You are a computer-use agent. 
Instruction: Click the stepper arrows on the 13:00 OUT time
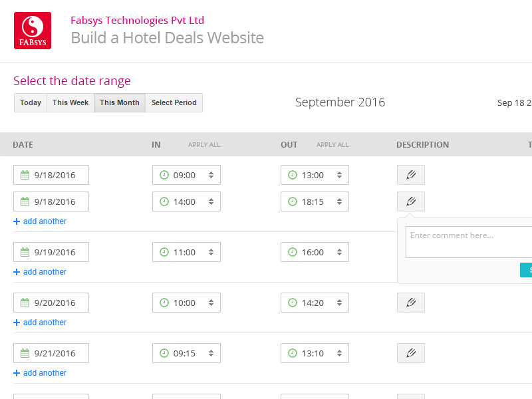(x=339, y=175)
